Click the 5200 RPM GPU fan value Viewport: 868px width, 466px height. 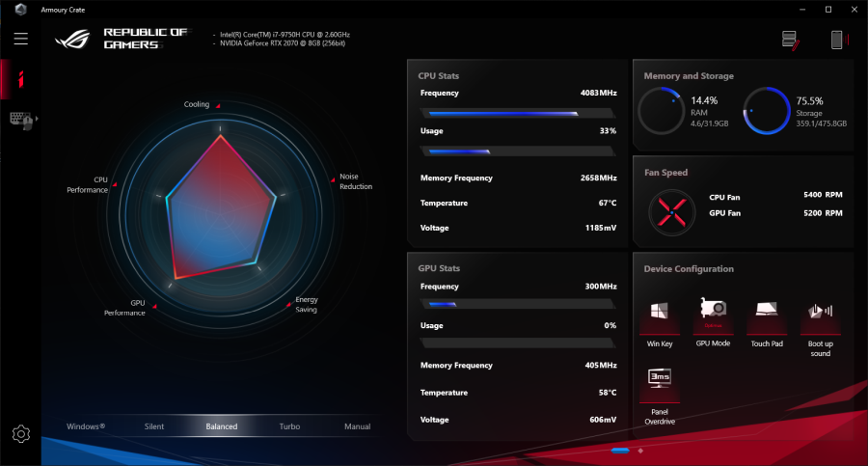click(823, 213)
